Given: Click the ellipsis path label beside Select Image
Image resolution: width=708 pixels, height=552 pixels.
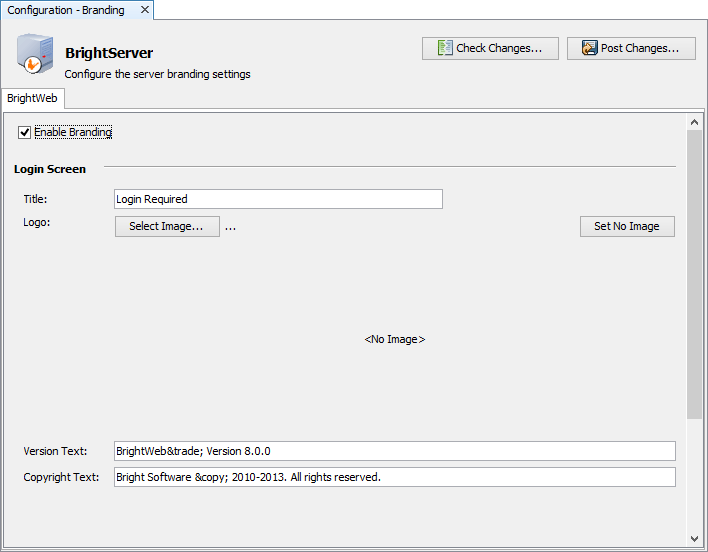Looking at the screenshot, I should click(x=230, y=227).
